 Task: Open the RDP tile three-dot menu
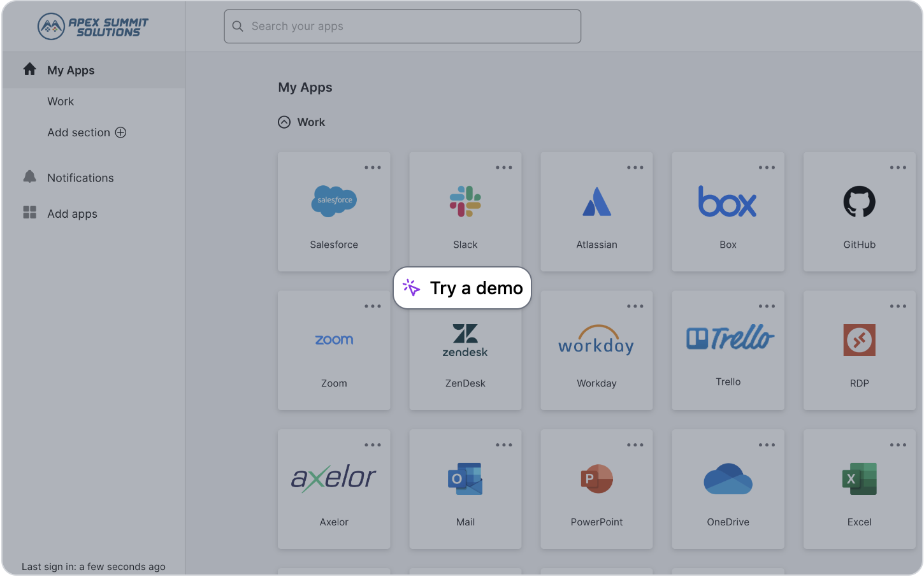pyautogui.click(x=898, y=306)
